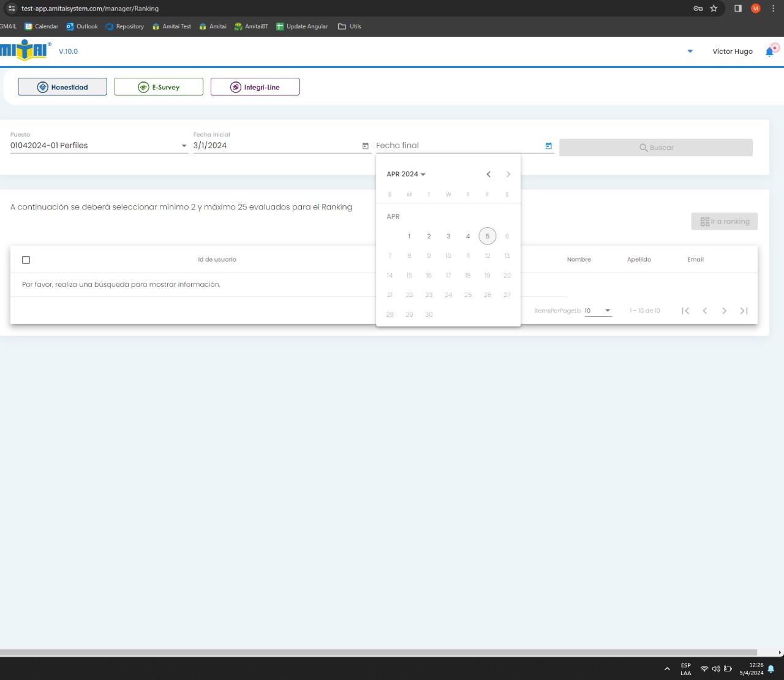Click the notification bell icon
Screen dimensions: 784x680
pyautogui.click(x=769, y=52)
